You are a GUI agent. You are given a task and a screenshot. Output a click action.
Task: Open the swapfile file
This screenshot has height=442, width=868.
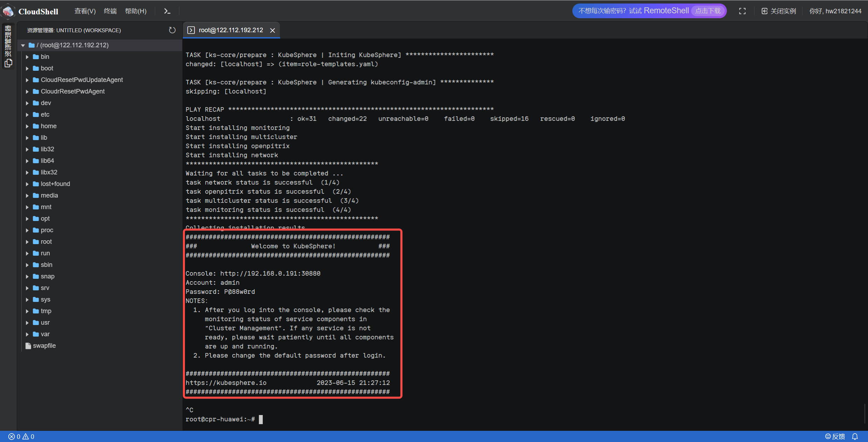[x=100, y=346]
